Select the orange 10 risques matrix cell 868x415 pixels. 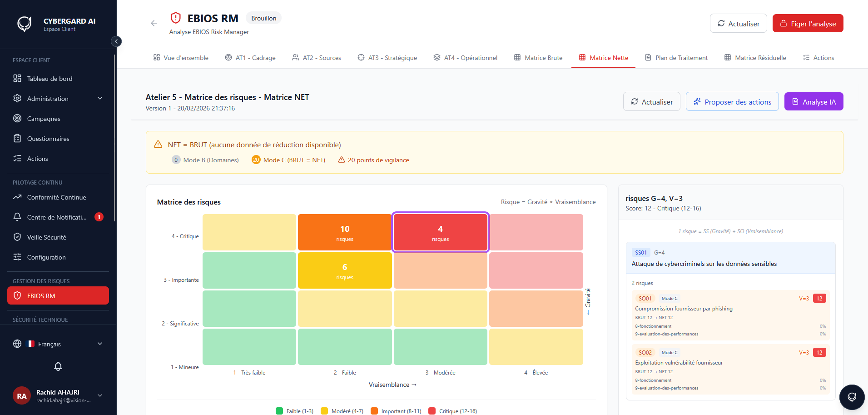(x=345, y=232)
